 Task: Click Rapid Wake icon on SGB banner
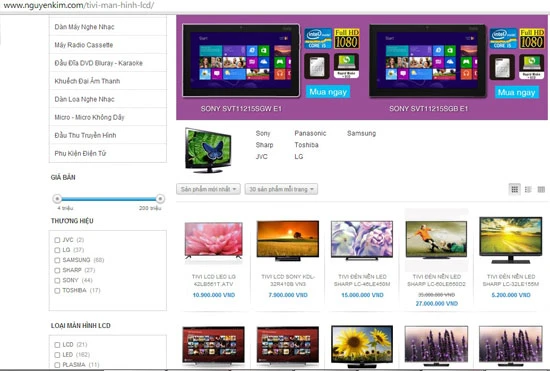[532, 67]
